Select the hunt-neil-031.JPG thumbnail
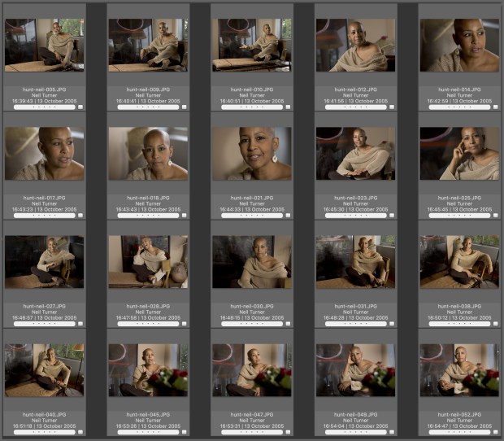Viewport: 504px width, 441px height. [x=355, y=262]
